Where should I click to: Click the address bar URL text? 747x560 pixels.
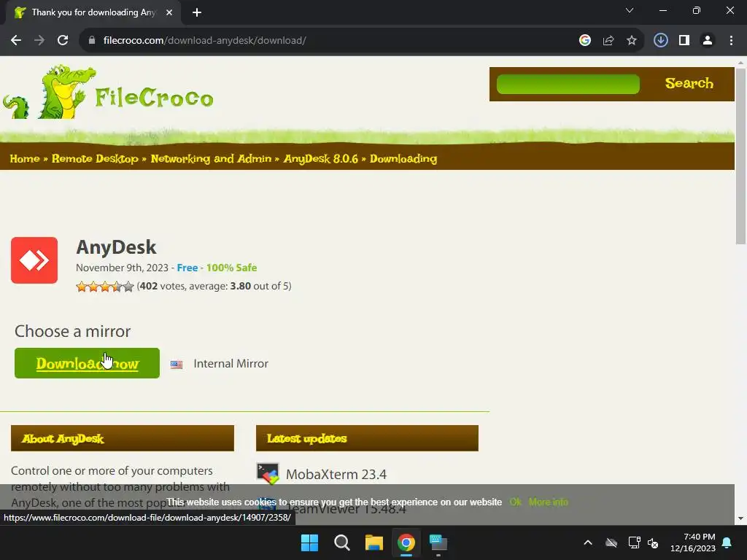pos(204,41)
